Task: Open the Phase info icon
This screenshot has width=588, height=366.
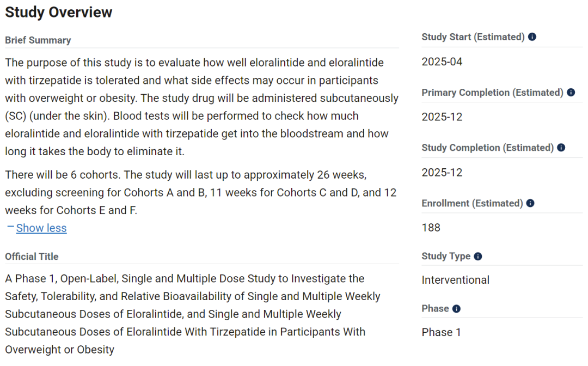Action: 456,309
